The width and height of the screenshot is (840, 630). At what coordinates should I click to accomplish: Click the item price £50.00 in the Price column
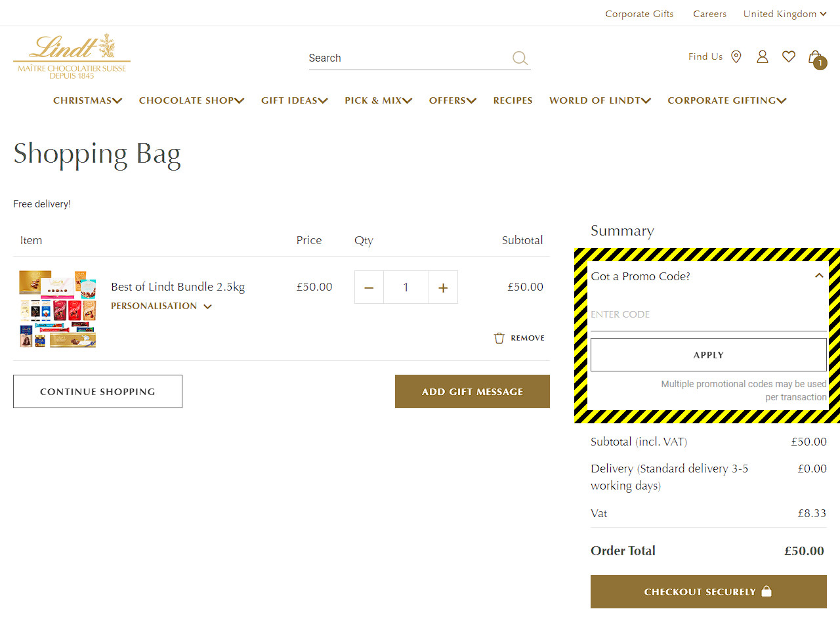click(x=314, y=287)
